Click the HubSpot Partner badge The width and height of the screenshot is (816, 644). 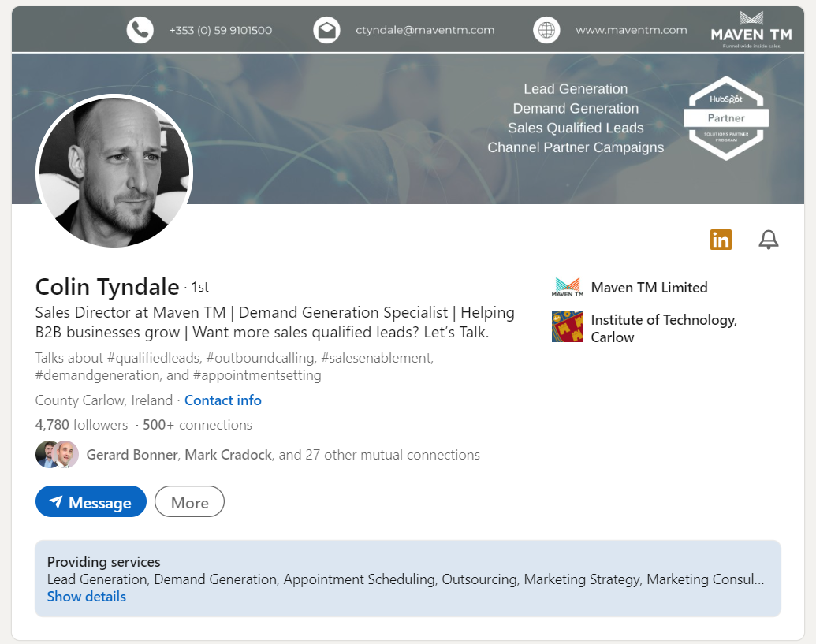726,118
